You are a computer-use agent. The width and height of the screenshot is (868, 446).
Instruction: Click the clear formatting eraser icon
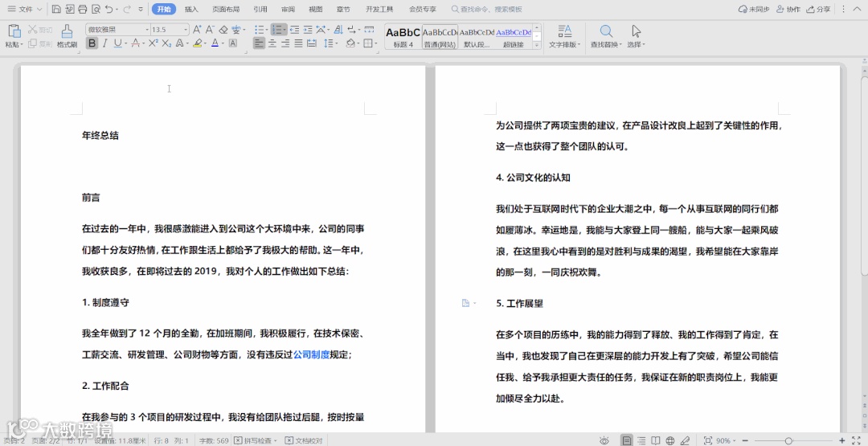pyautogui.click(x=223, y=29)
